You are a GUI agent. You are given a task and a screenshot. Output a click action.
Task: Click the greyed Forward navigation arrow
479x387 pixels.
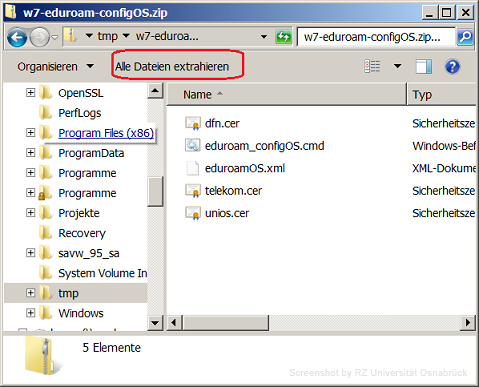click(x=39, y=37)
